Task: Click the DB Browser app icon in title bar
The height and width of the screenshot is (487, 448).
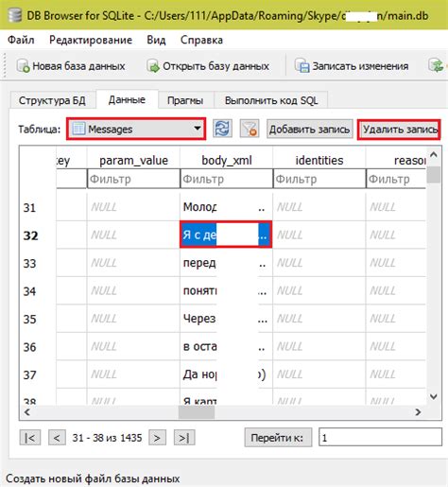Action: click(14, 15)
